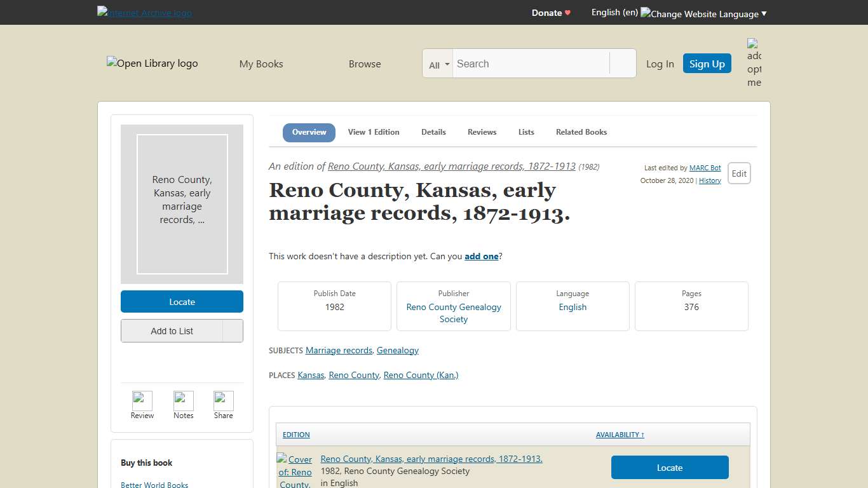Image resolution: width=868 pixels, height=488 pixels.
Task: Open the Kansas places link
Action: 311,375
